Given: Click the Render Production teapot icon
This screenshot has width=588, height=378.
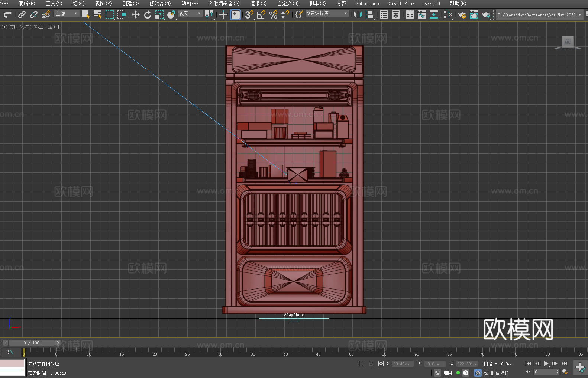Looking at the screenshot, I should pyautogui.click(x=486, y=14).
